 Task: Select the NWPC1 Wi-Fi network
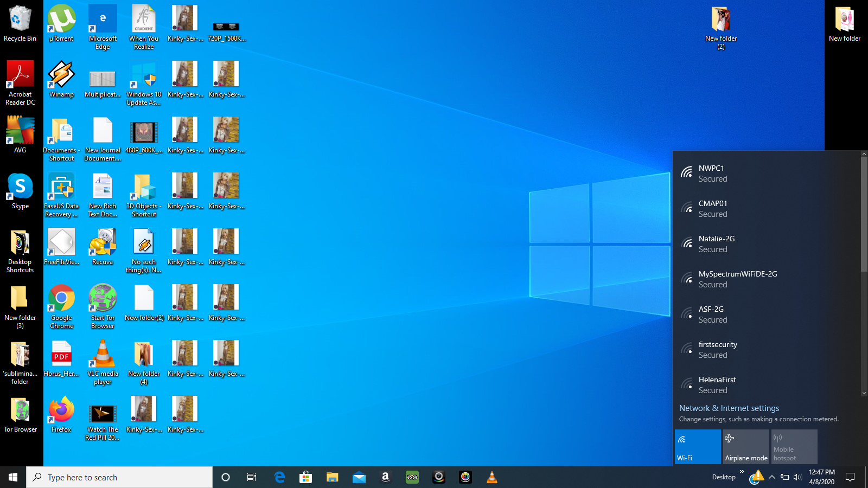click(x=767, y=174)
